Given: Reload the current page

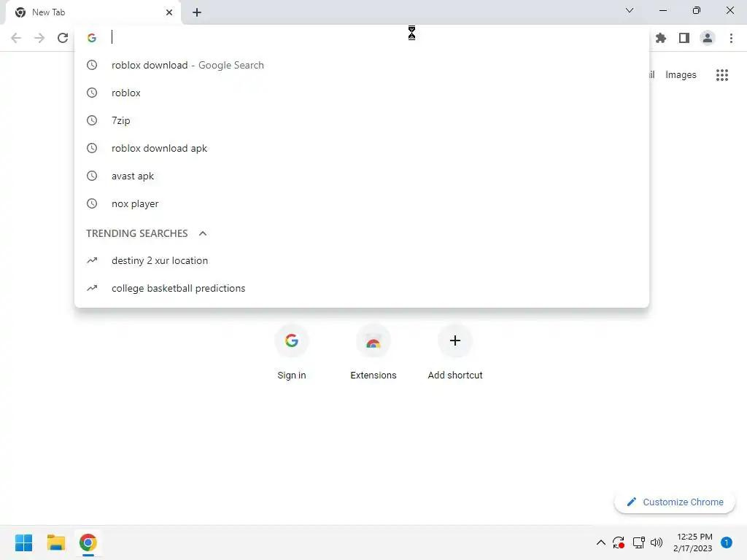Looking at the screenshot, I should tap(63, 38).
